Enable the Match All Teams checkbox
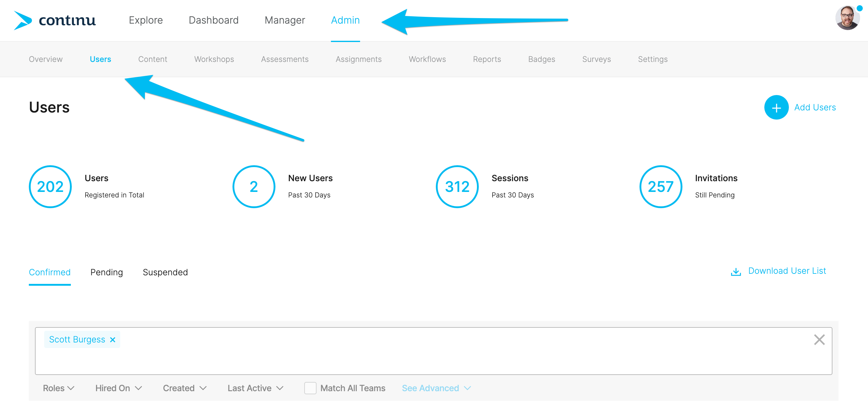This screenshot has height=401, width=868. coord(310,388)
